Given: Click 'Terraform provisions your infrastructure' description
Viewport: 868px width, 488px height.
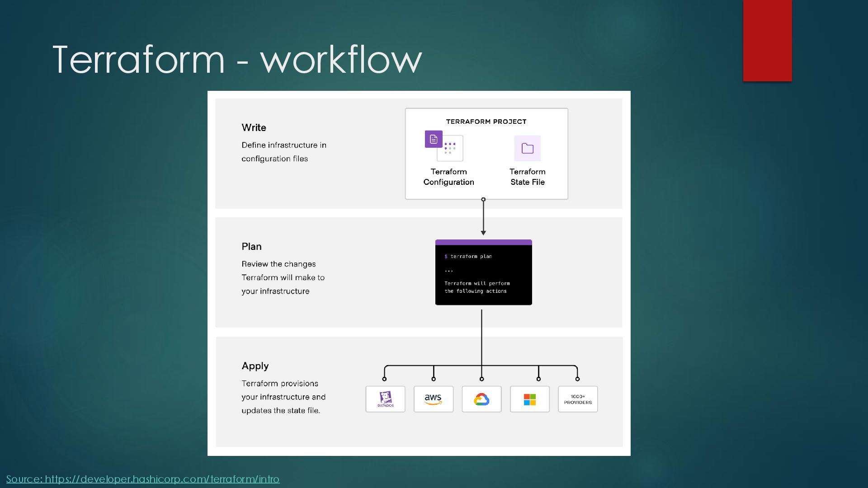Looking at the screenshot, I should point(283,397).
